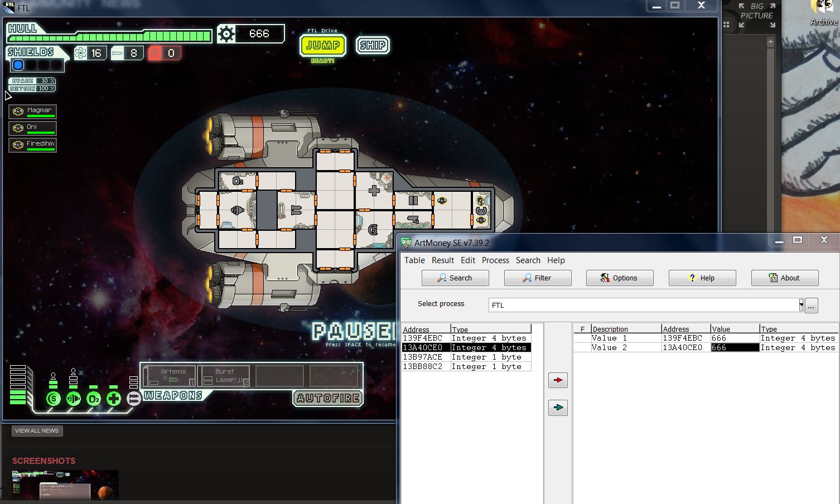
Task: Click the Big Picture mode icon
Action: click(757, 15)
